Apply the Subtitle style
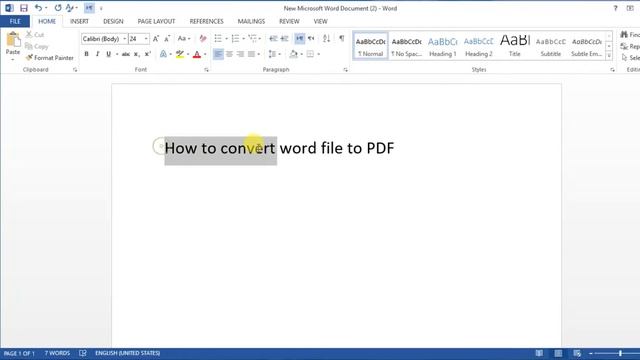This screenshot has width=640, height=360. click(x=551, y=47)
